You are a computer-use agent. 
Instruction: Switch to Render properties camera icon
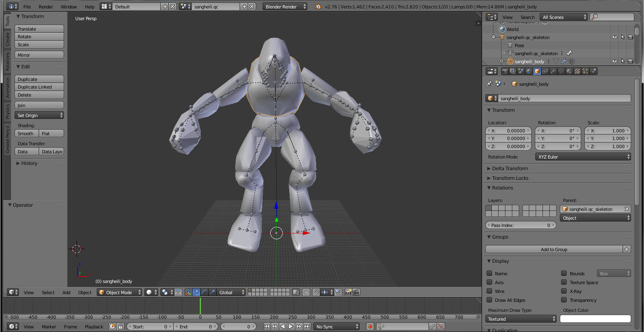click(x=505, y=71)
